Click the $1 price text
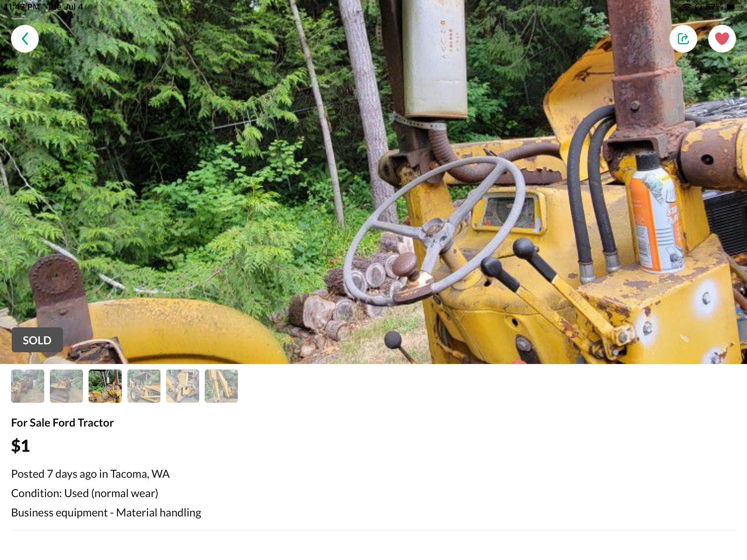747x560 pixels. (x=20, y=446)
